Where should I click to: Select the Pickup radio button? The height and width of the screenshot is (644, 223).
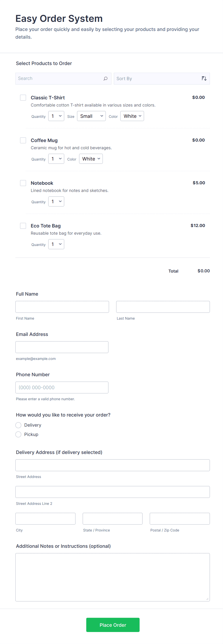[x=18, y=434]
